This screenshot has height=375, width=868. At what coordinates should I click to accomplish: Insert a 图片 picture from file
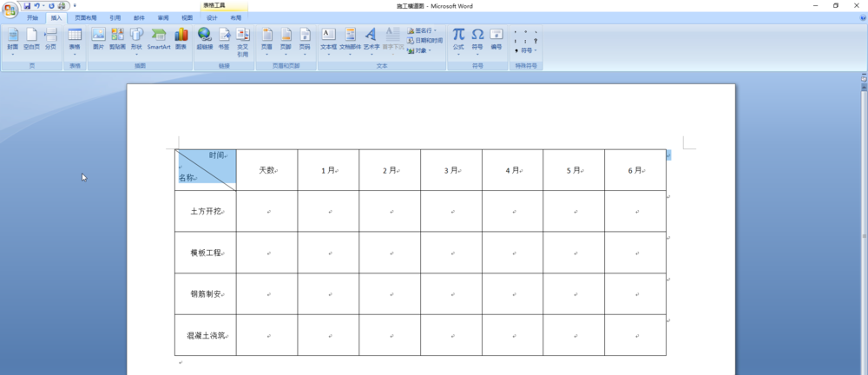pyautogui.click(x=99, y=41)
